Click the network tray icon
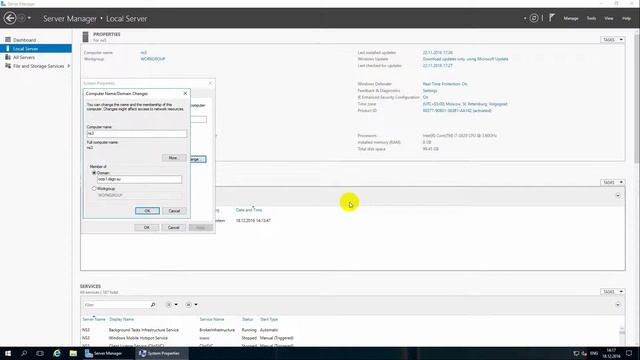The height and width of the screenshot is (360, 640). tap(576, 353)
